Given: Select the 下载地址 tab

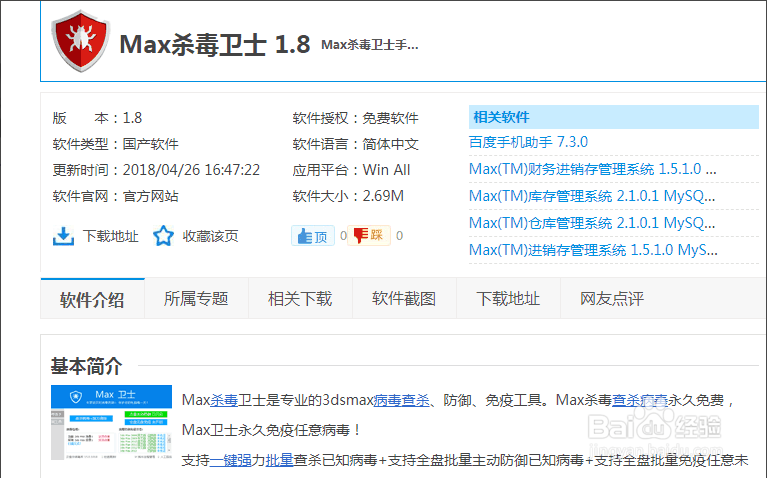Looking at the screenshot, I should pyautogui.click(x=508, y=299).
